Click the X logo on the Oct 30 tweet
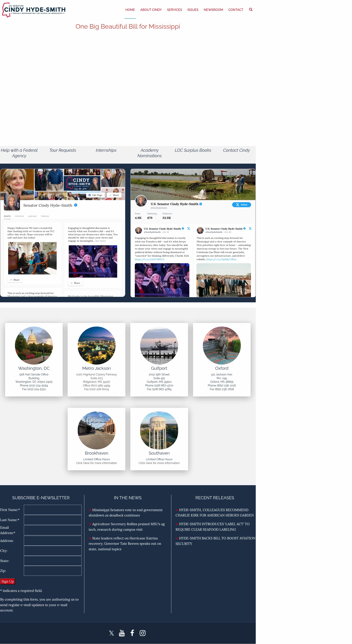 coord(250,229)
